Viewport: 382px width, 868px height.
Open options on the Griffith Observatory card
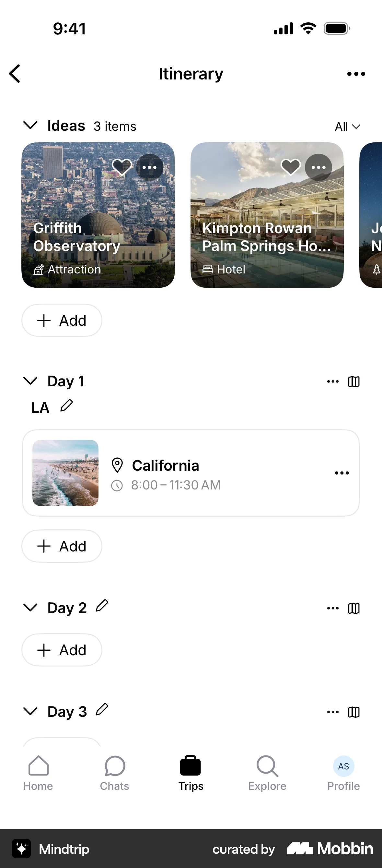click(149, 167)
